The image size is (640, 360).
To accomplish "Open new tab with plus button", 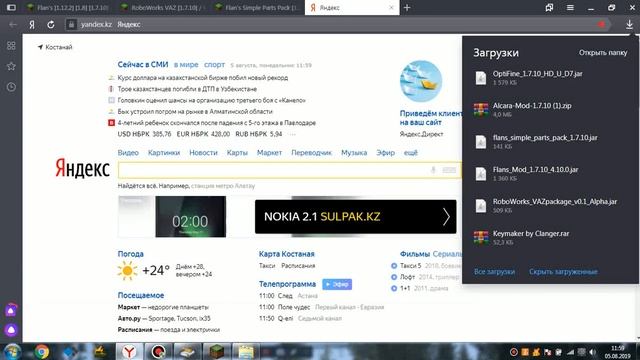I will coord(407,7).
